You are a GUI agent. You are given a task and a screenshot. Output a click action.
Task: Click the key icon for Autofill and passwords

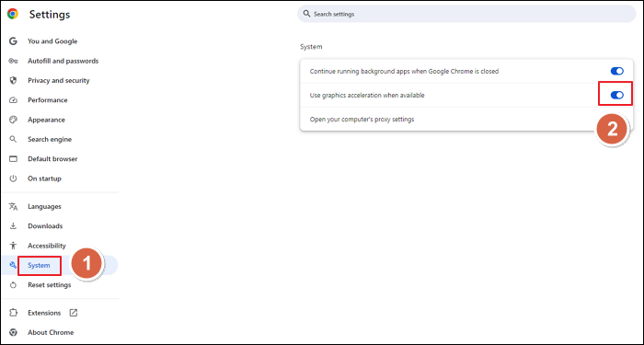(13, 61)
